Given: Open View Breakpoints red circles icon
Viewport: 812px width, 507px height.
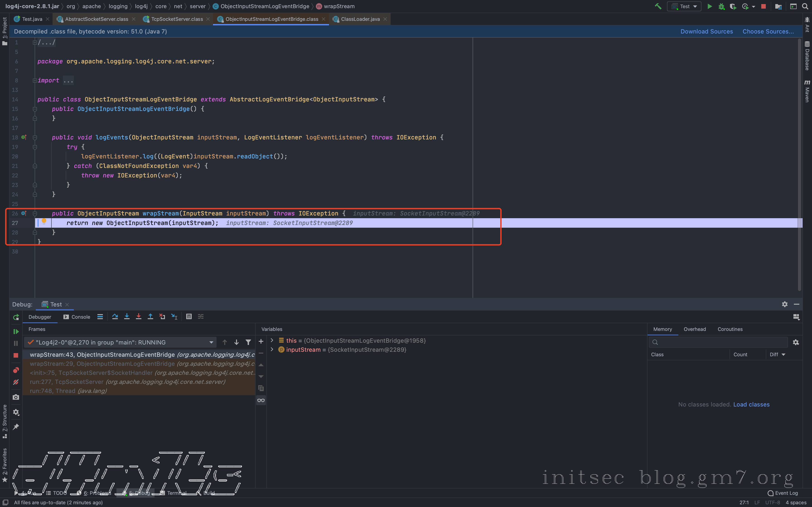Looking at the screenshot, I should (16, 370).
